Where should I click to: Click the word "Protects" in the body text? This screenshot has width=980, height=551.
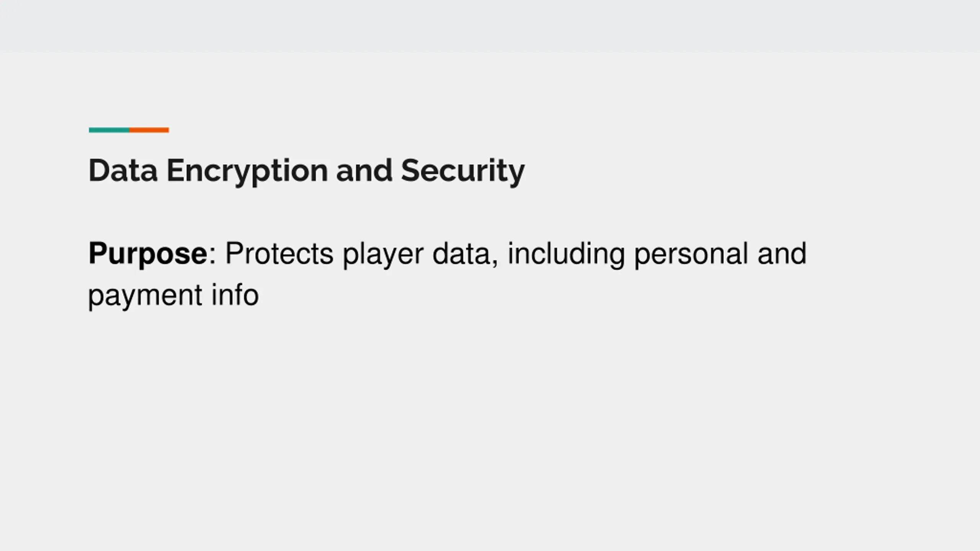tap(279, 253)
